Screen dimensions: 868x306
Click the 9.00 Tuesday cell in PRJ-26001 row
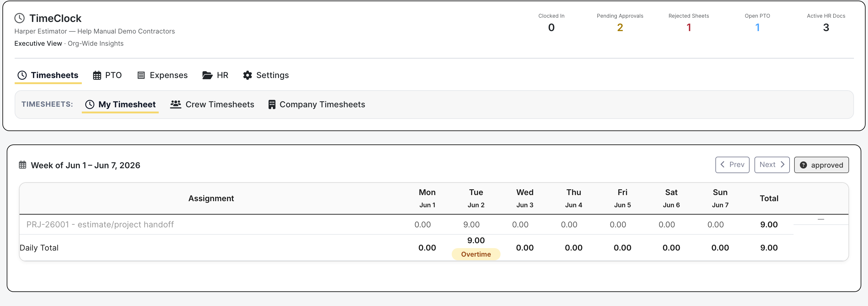[472, 225]
